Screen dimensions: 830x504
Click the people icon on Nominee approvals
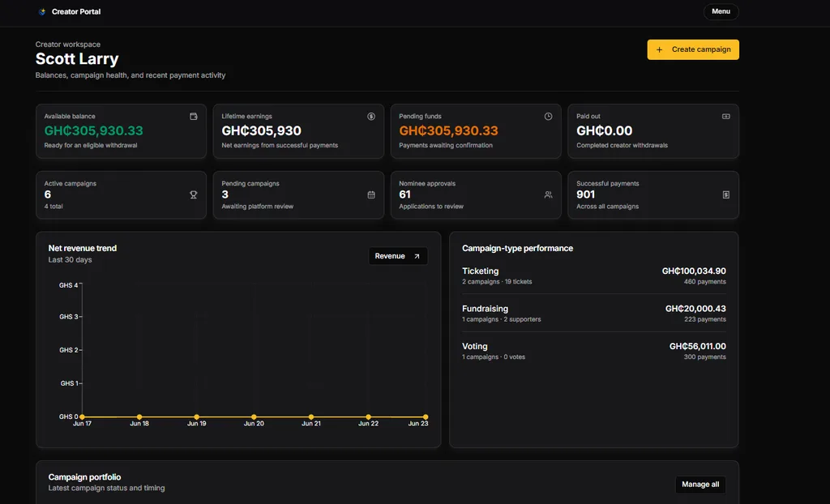point(548,194)
